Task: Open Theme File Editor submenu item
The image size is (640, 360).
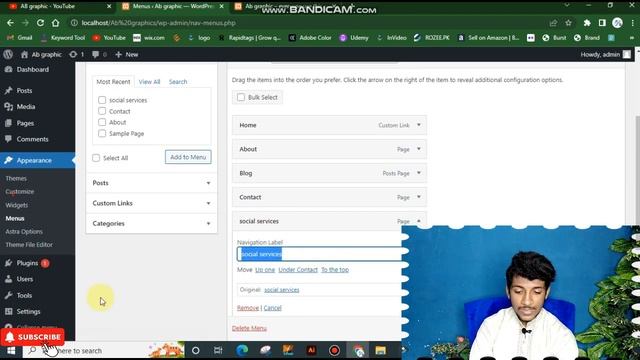Action: pyautogui.click(x=29, y=245)
